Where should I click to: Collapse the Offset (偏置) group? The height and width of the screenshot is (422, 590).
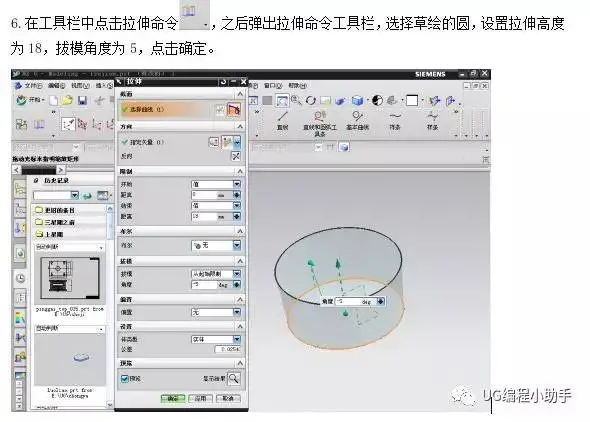pyautogui.click(x=240, y=299)
